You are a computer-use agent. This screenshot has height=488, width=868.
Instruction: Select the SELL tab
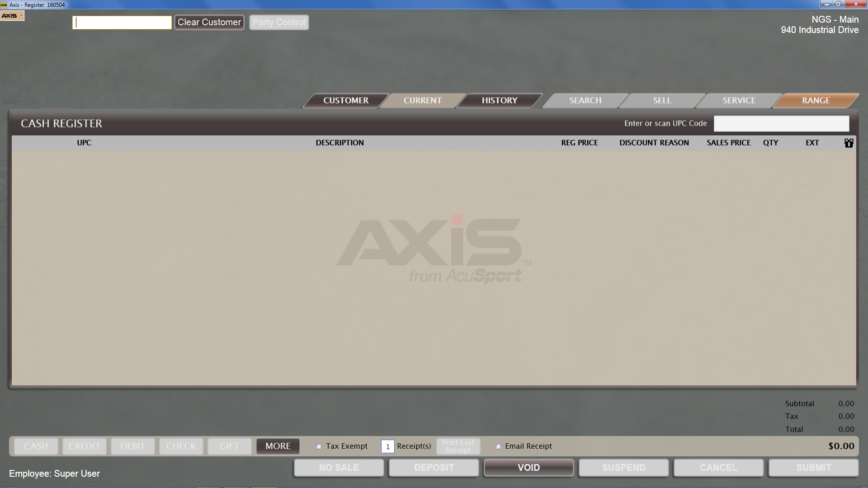(662, 100)
